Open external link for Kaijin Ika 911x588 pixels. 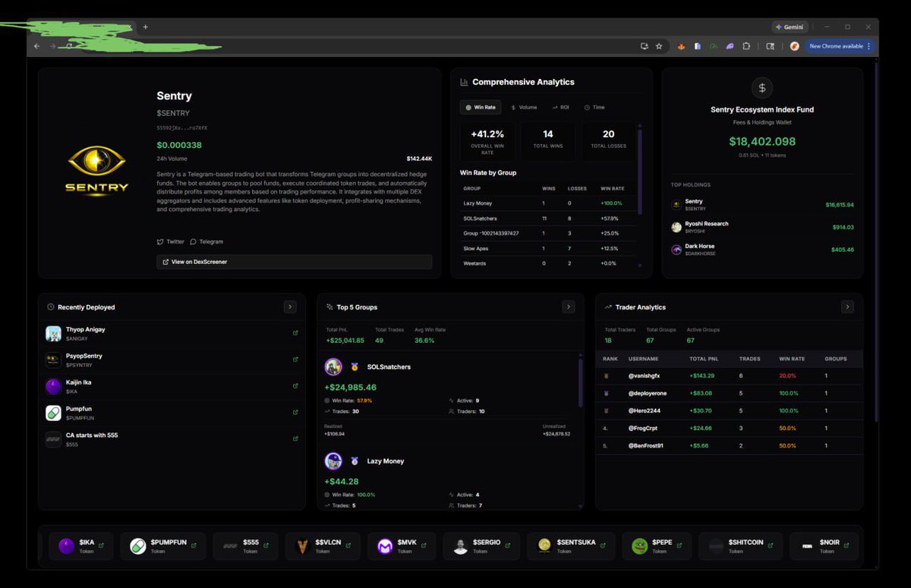295,386
